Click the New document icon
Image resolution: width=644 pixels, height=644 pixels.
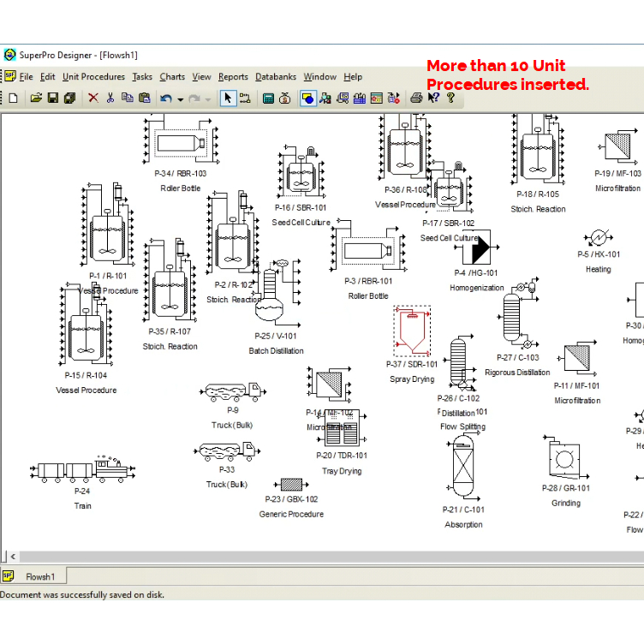click(12, 98)
